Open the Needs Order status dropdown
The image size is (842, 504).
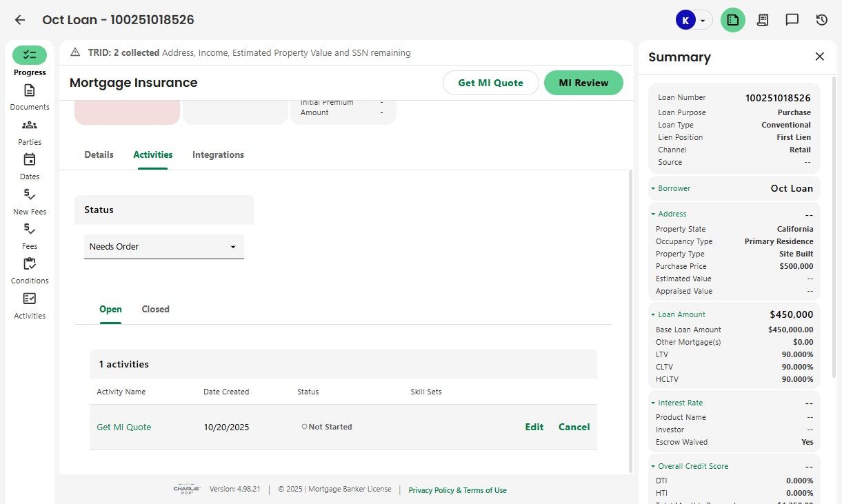164,247
